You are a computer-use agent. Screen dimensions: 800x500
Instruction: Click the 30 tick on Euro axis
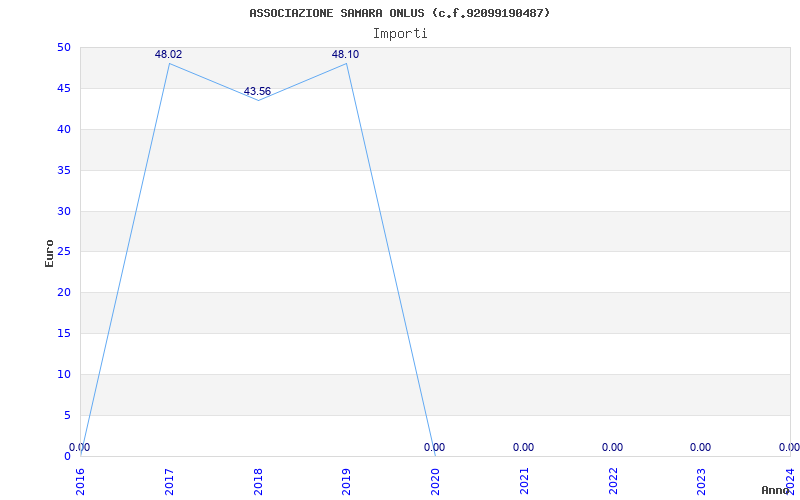pyautogui.click(x=64, y=211)
